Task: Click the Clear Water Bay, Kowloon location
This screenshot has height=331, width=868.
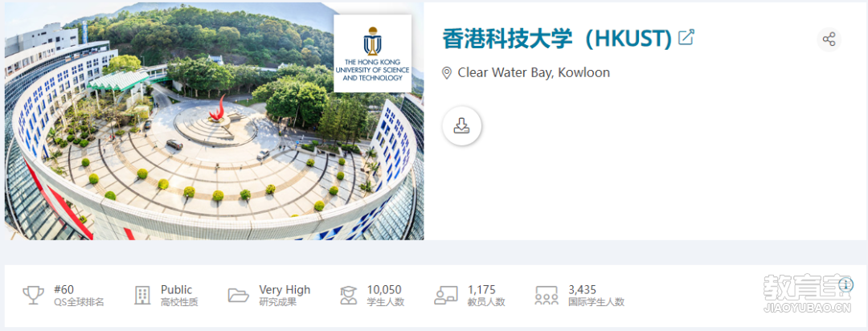Action: pyautogui.click(x=534, y=72)
